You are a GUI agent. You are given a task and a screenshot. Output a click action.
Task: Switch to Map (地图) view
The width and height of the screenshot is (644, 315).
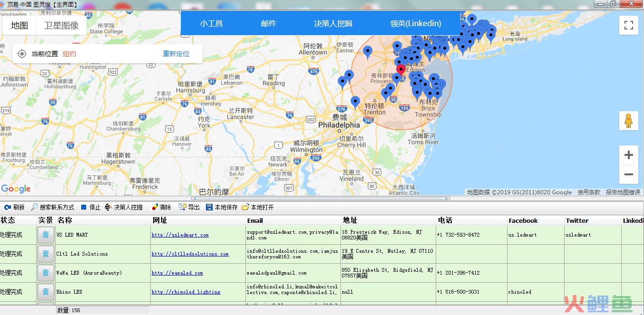[x=20, y=25]
